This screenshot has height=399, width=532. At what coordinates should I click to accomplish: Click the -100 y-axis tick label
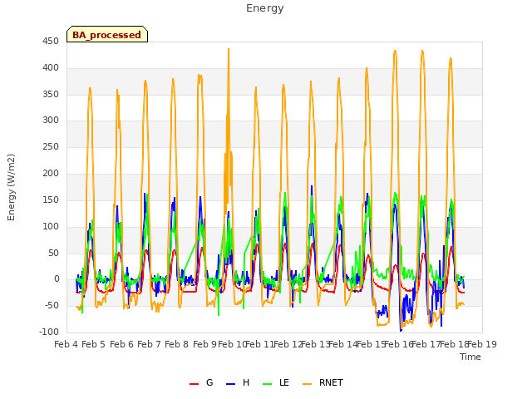[x=49, y=332]
